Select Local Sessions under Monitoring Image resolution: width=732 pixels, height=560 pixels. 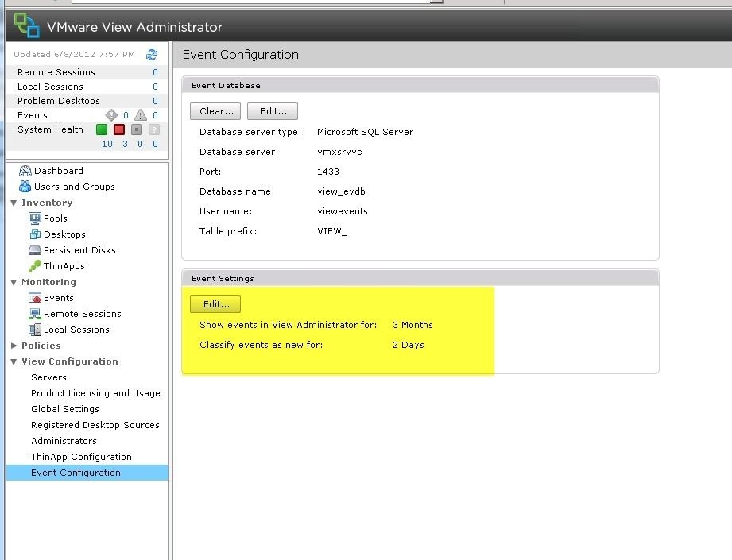click(x=76, y=330)
